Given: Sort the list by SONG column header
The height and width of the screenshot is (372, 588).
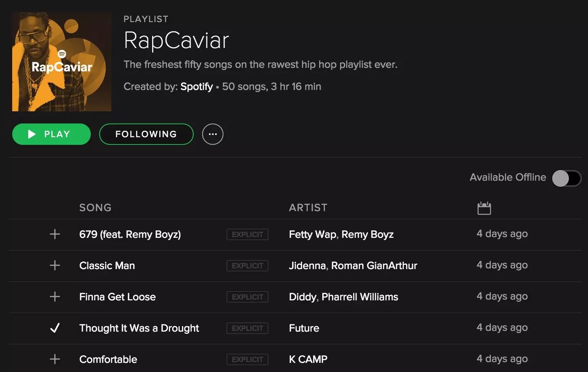Looking at the screenshot, I should click(95, 208).
